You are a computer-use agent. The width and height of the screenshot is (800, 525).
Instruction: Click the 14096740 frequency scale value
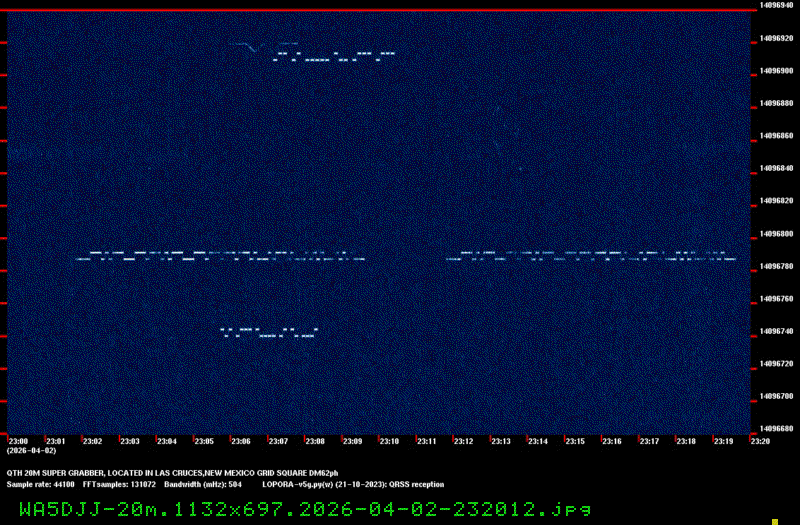click(x=777, y=331)
